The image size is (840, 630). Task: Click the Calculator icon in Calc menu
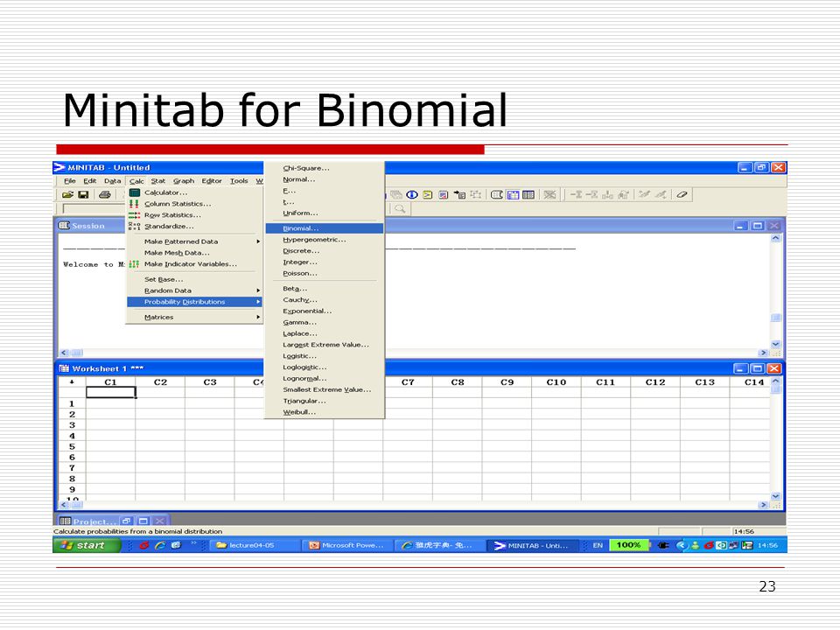pyautogui.click(x=135, y=192)
